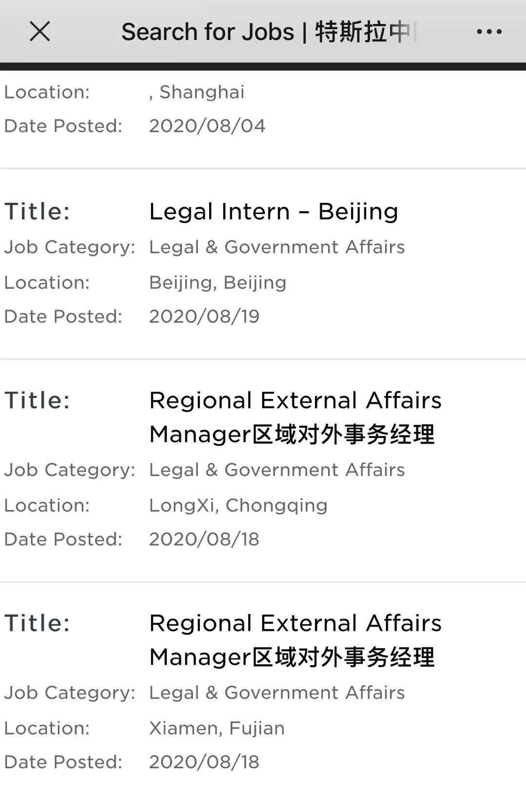Viewport: 526px width, 812px height.
Task: Select the Legal Intern – Beijing job listing
Action: pyautogui.click(x=273, y=211)
